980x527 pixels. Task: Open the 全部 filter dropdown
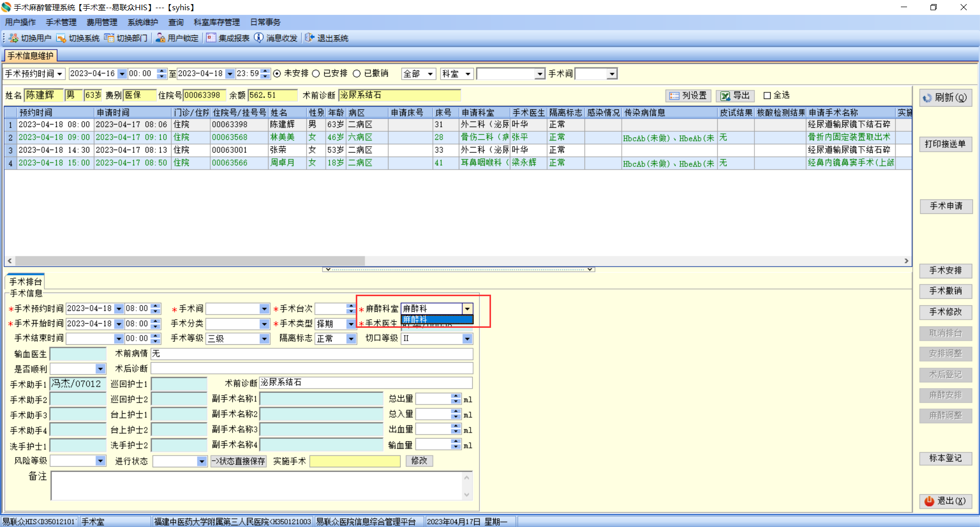pos(430,74)
